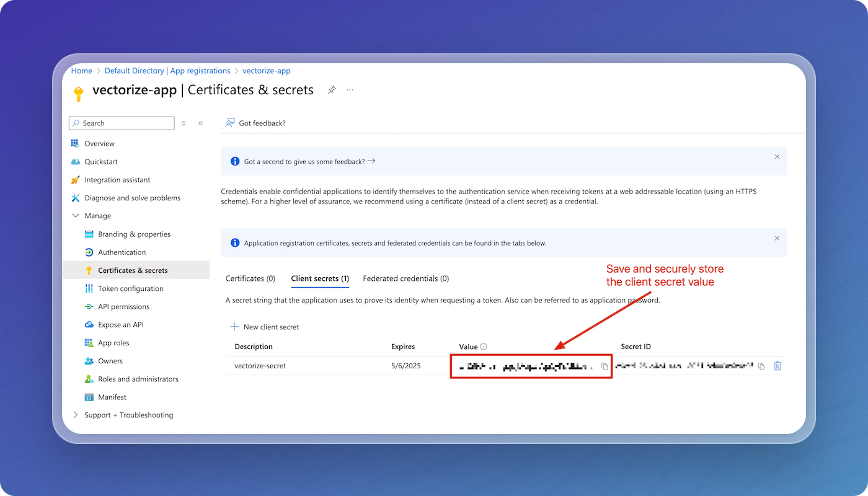Toggle the sidebar menu expand/collapse arrows
This screenshot has height=496, width=868.
point(184,123)
